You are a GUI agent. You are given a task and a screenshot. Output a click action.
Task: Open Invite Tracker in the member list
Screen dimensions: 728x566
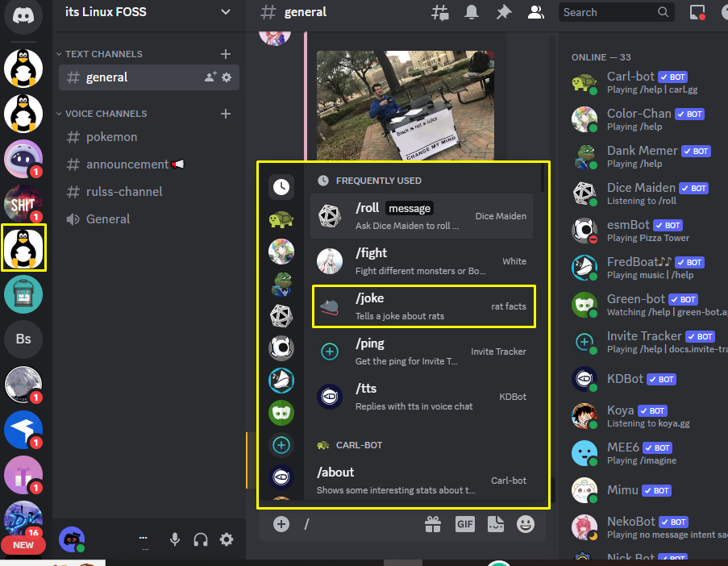(x=649, y=342)
